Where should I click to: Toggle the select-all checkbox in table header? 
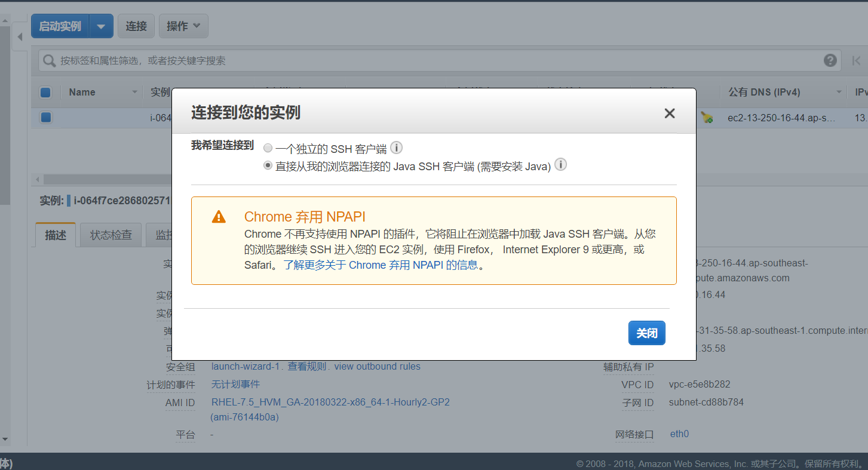(45, 93)
